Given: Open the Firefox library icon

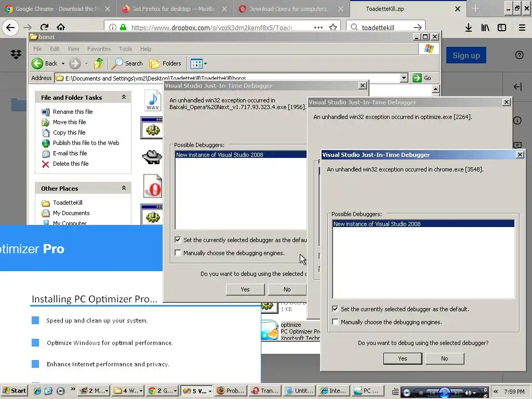Looking at the screenshot, I should pos(485,28).
